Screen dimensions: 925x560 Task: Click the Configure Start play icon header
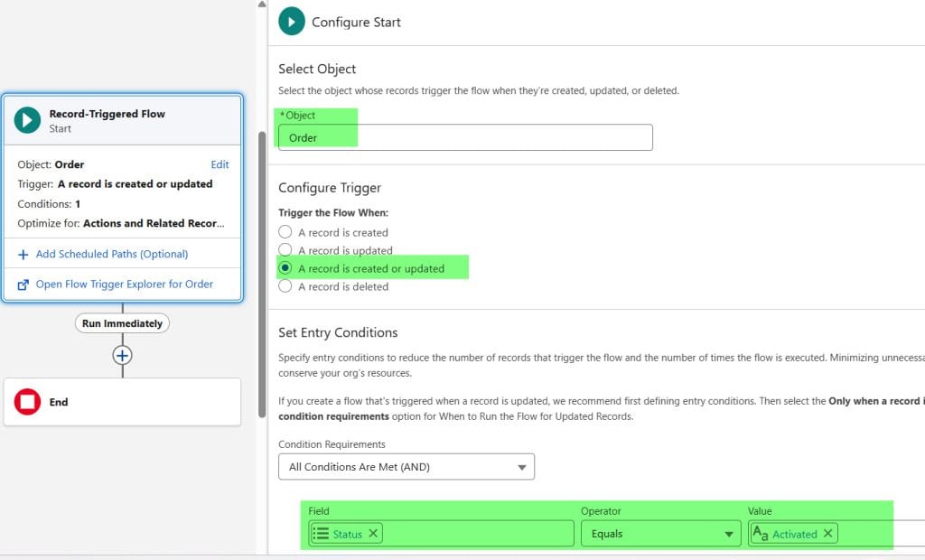pyautogui.click(x=292, y=22)
